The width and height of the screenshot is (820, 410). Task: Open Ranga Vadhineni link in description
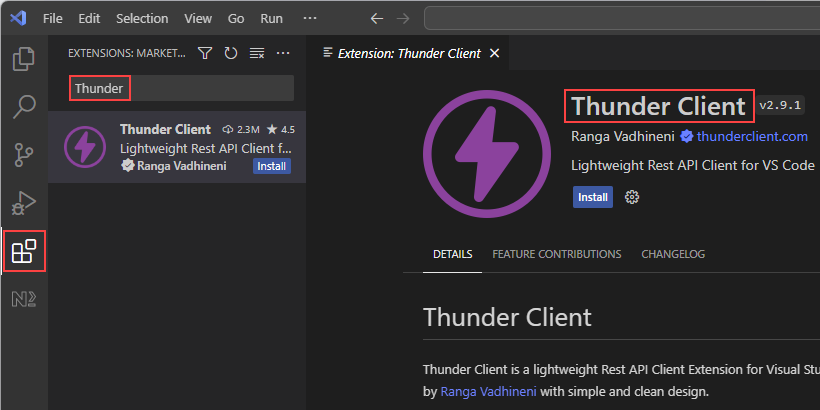(x=489, y=391)
